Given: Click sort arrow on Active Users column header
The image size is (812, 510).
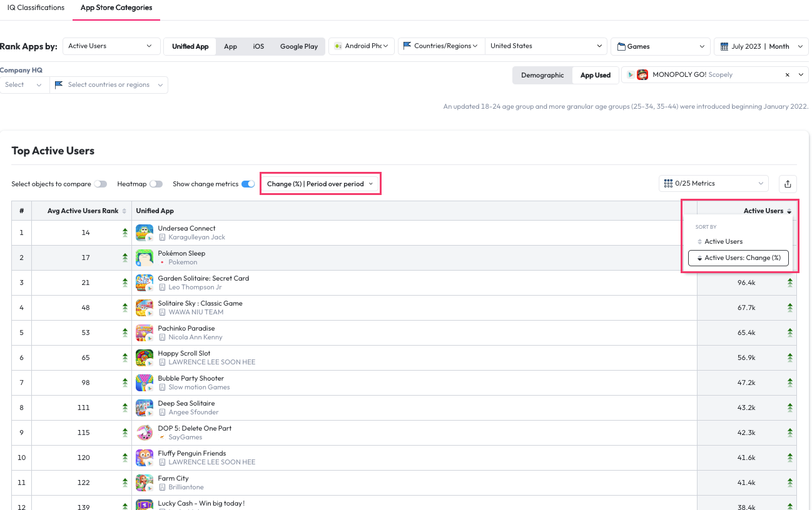Looking at the screenshot, I should click(789, 211).
